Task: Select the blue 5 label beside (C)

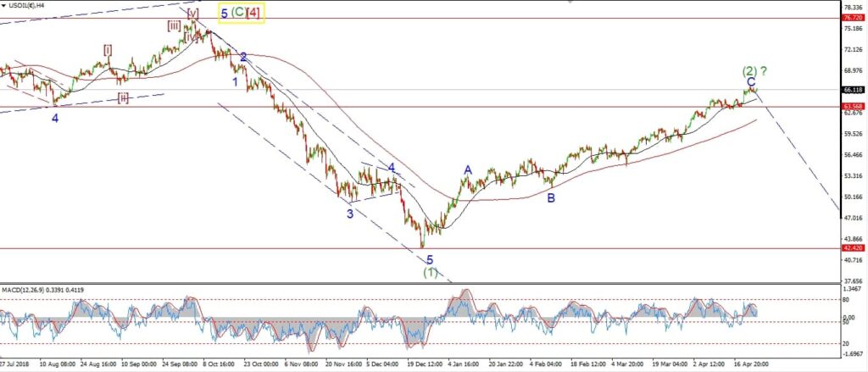Action: (224, 14)
